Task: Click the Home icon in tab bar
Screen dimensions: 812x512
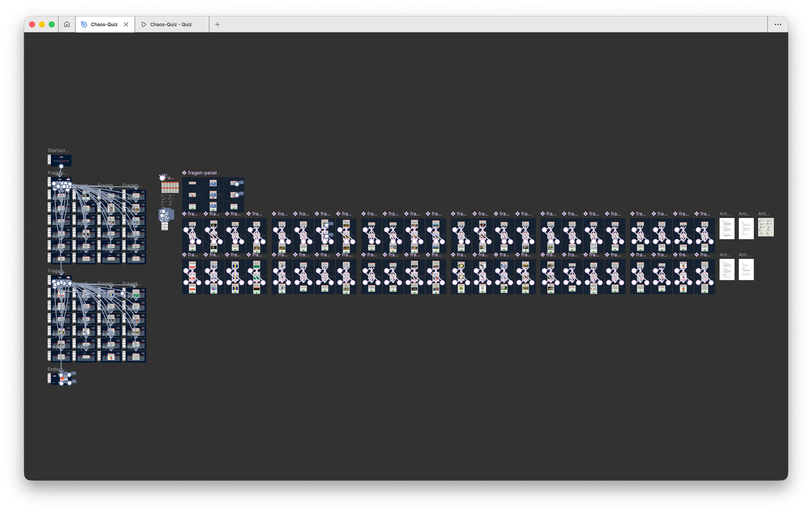Action: (x=67, y=25)
